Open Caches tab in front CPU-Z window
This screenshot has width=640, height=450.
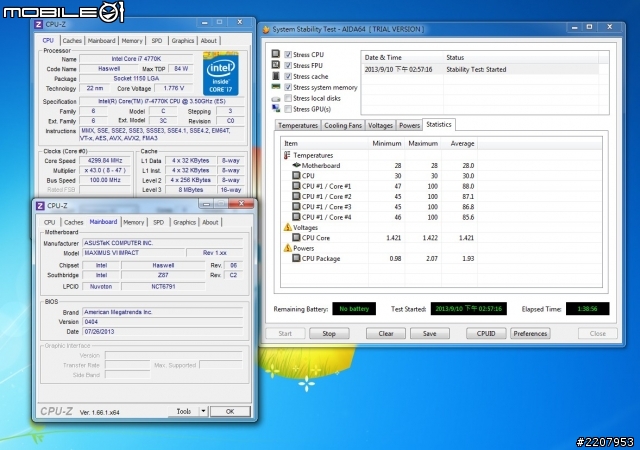(x=73, y=222)
